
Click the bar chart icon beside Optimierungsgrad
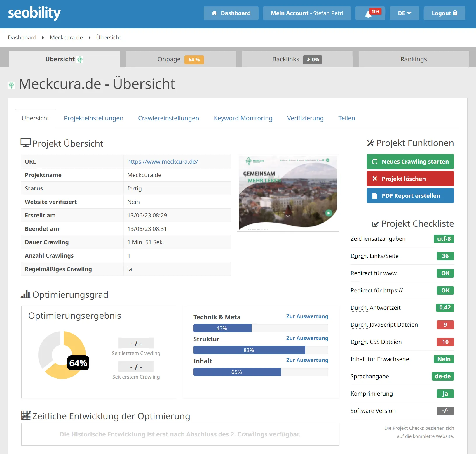[26, 294]
